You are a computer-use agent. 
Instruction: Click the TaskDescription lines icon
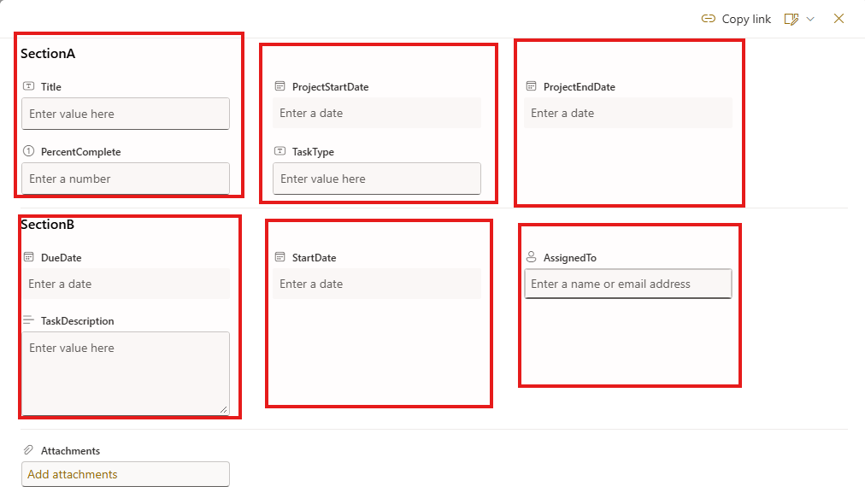point(29,319)
